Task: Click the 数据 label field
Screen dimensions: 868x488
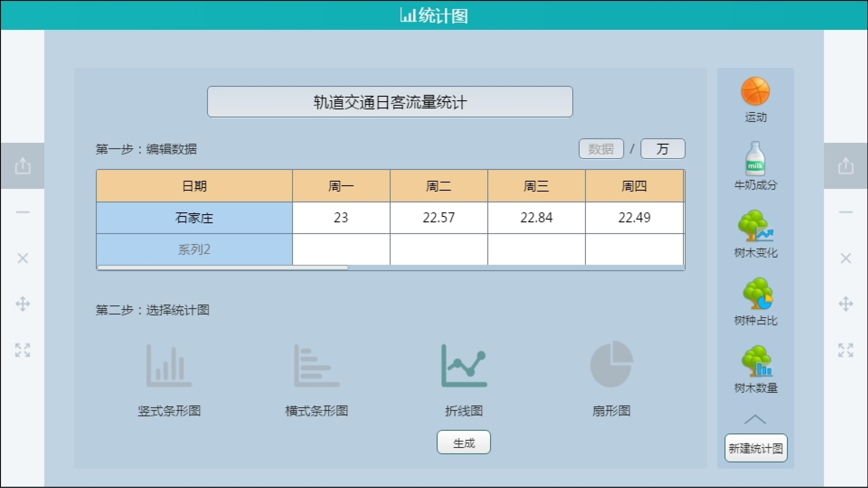Action: pos(601,149)
